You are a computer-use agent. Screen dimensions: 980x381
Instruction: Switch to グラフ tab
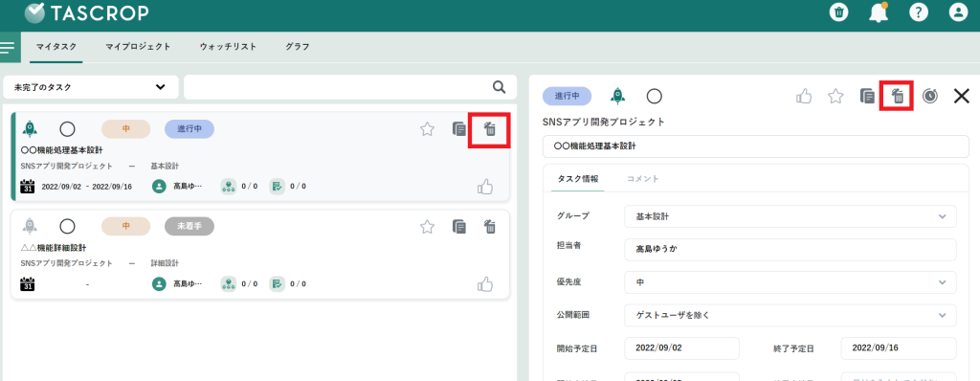298,47
